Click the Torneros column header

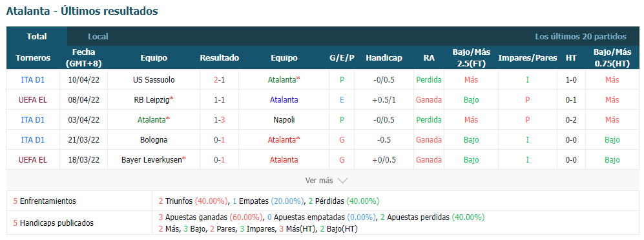pyautogui.click(x=33, y=58)
